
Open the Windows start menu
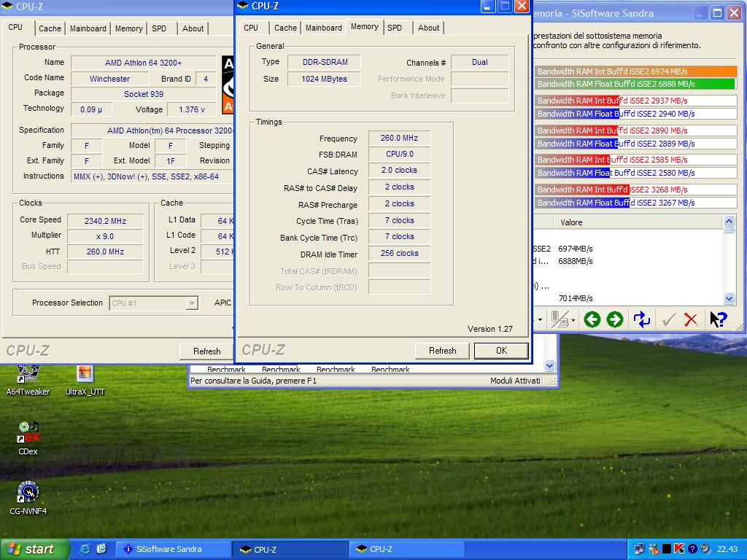pos(34,549)
